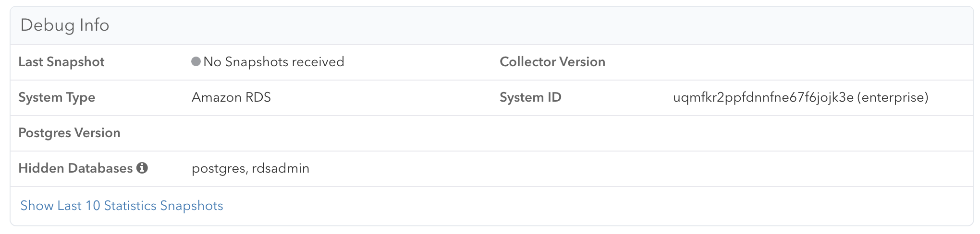Select the Last Snapshot label

[61, 62]
